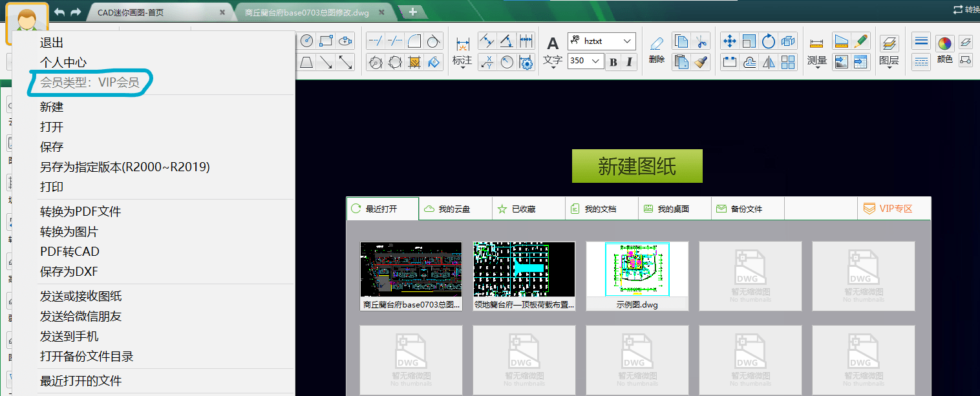Close the CAD迷你画图-首页 tab

coord(222,12)
